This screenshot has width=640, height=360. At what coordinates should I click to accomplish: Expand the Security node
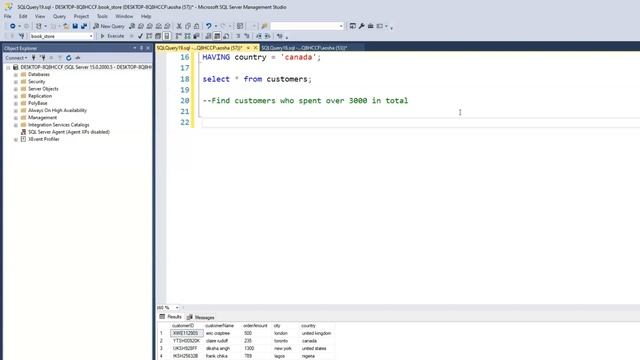pyautogui.click(x=16, y=82)
